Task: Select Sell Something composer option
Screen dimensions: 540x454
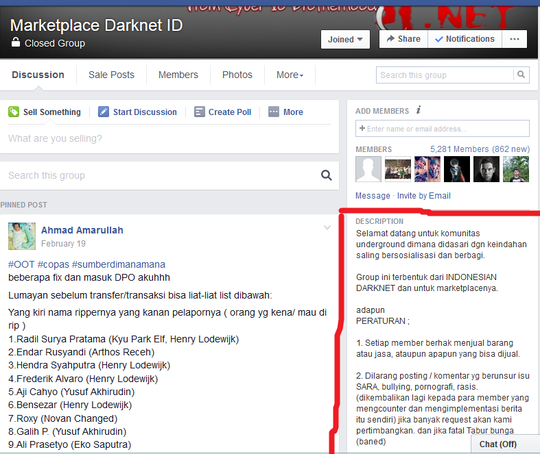Action: point(44,112)
